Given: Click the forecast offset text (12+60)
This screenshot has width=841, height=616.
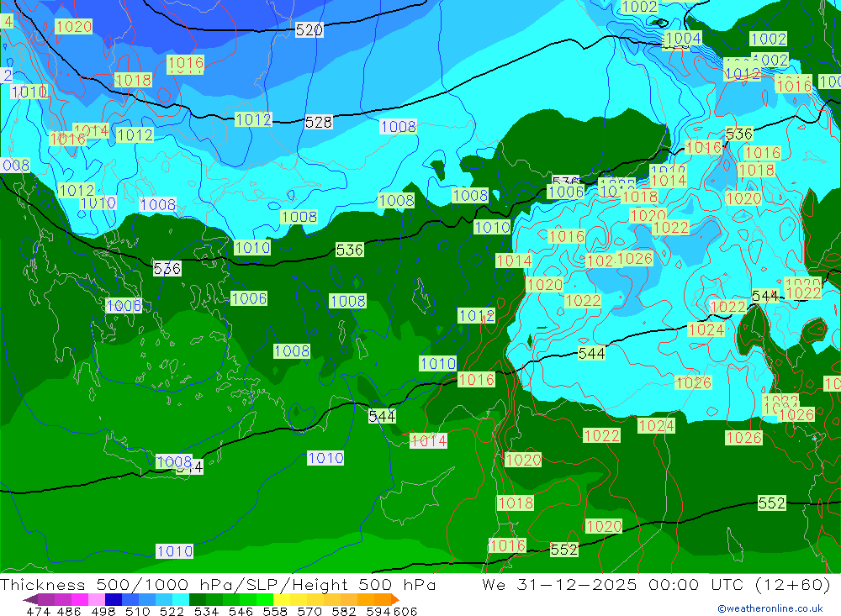Looking at the screenshot, I should tap(792, 584).
